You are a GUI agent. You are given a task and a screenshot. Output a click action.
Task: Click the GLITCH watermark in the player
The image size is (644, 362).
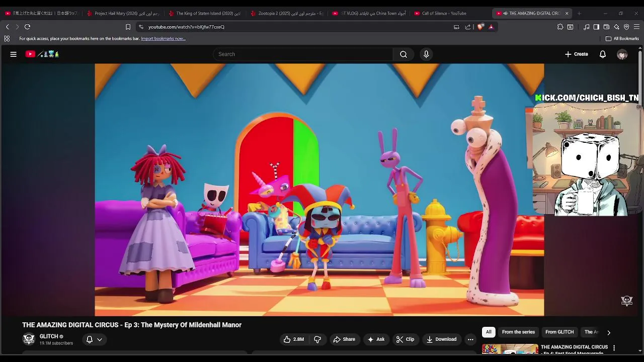click(626, 301)
